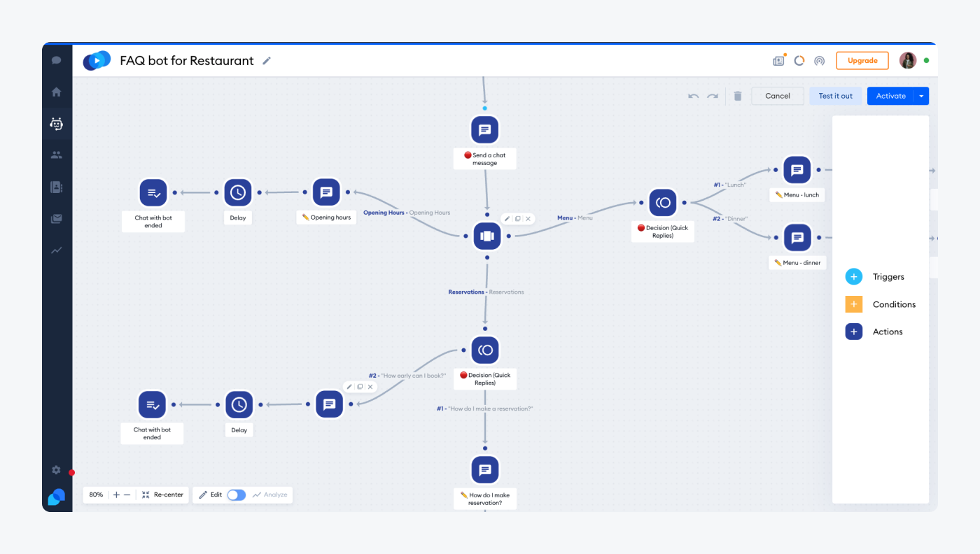Expand the Actions node list
The width and height of the screenshot is (980, 554).
pos(854,332)
